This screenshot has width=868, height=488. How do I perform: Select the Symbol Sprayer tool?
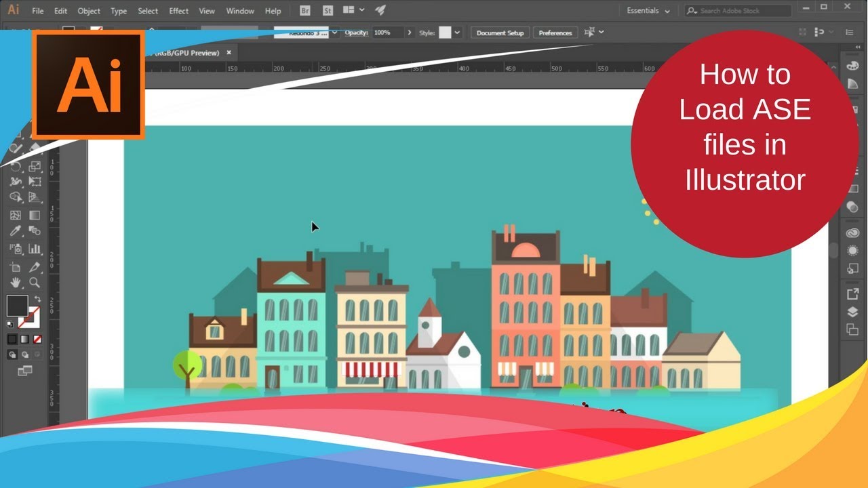16,249
